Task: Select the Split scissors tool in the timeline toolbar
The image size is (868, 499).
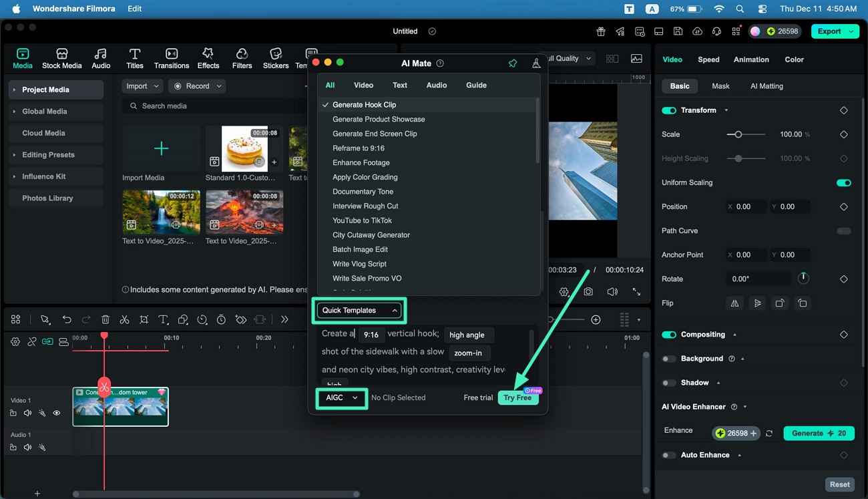Action: tap(124, 319)
